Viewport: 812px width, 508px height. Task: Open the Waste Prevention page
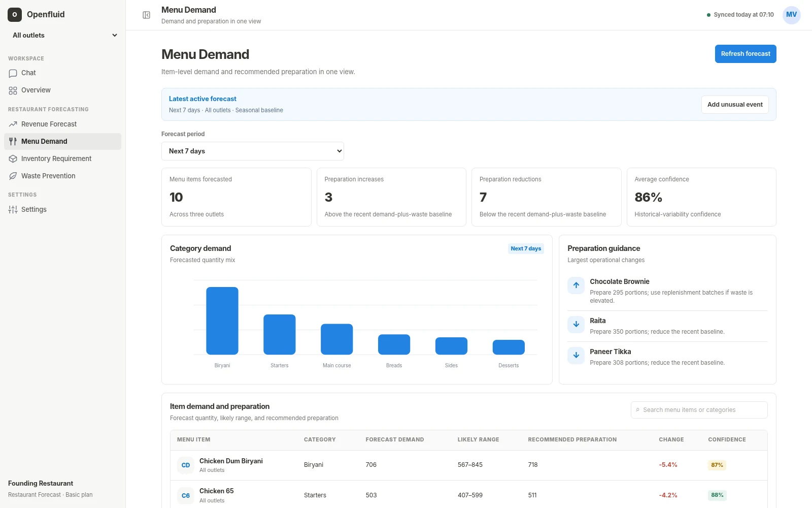(62, 176)
